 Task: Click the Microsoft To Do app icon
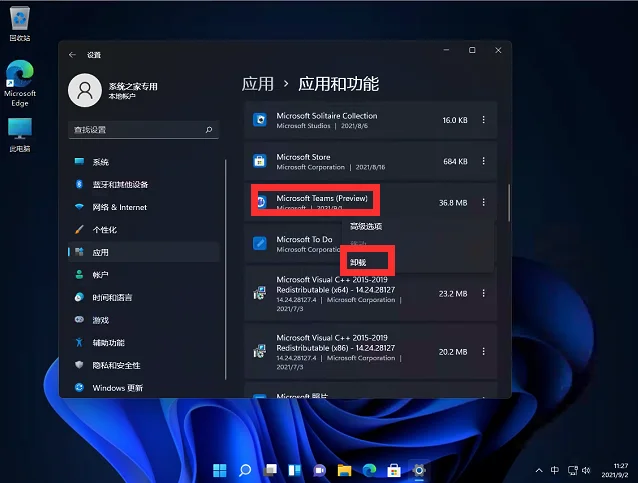click(x=260, y=243)
